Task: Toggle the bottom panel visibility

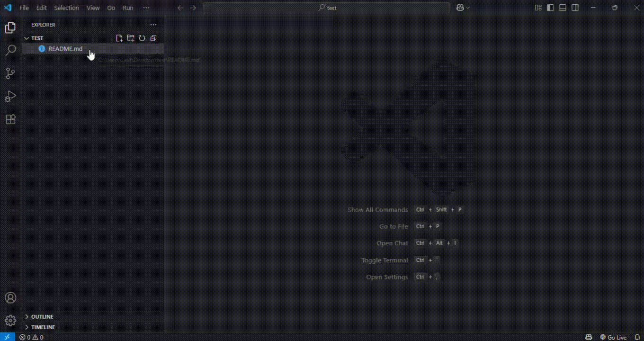Action: (x=563, y=8)
